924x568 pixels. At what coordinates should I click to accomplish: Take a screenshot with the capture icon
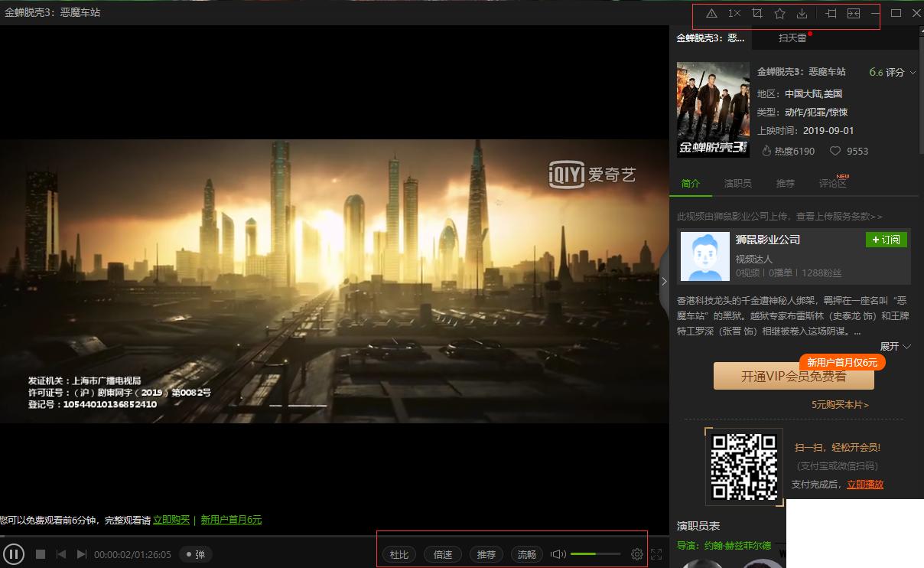point(757,13)
